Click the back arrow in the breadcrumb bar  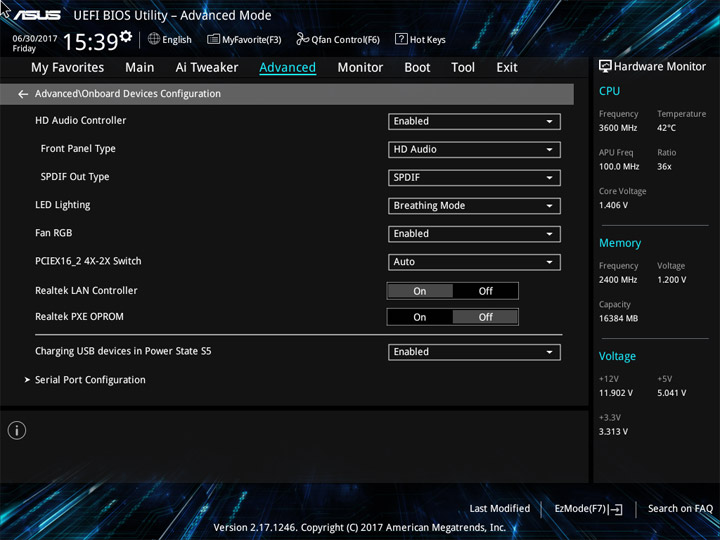point(23,94)
